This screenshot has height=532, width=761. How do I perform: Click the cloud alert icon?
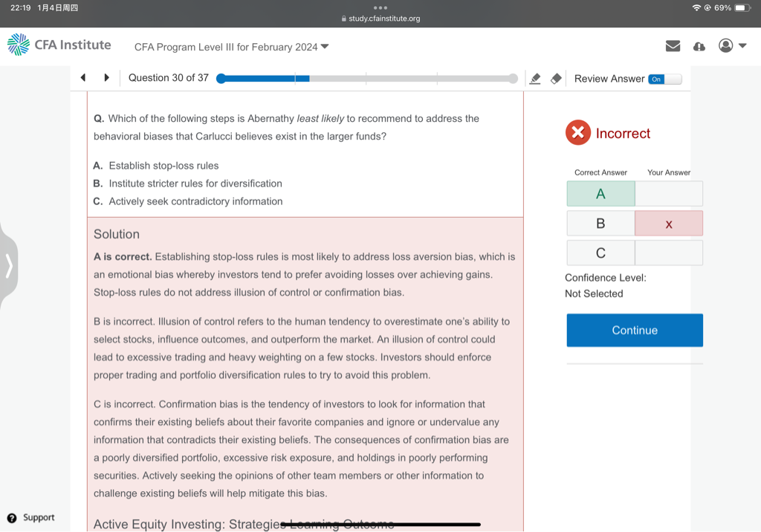(699, 46)
